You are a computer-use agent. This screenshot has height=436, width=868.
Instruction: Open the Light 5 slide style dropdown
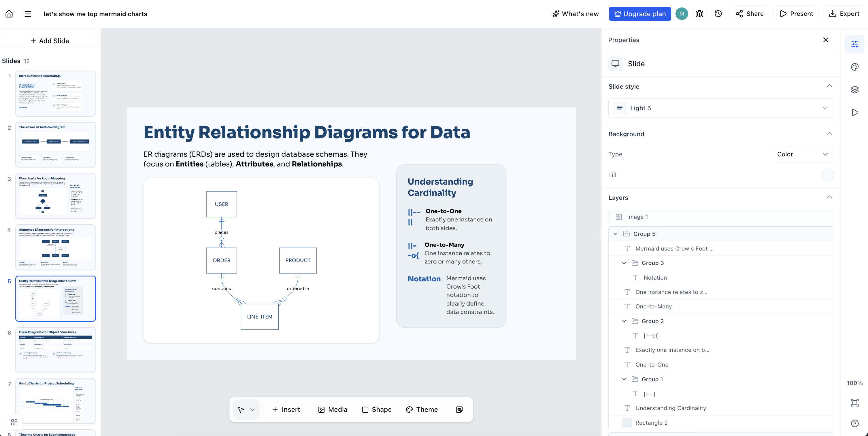tap(721, 108)
